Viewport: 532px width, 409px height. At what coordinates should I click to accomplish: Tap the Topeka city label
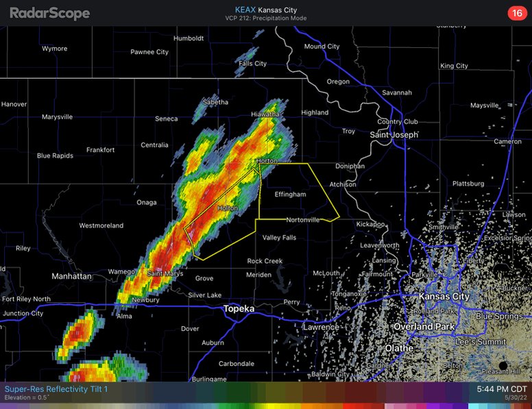tap(239, 308)
